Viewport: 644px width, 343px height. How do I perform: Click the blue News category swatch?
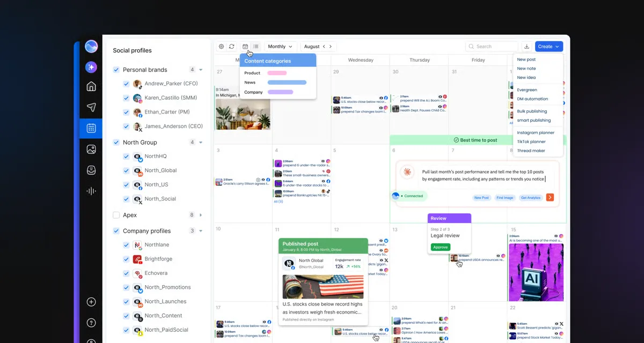[287, 83]
